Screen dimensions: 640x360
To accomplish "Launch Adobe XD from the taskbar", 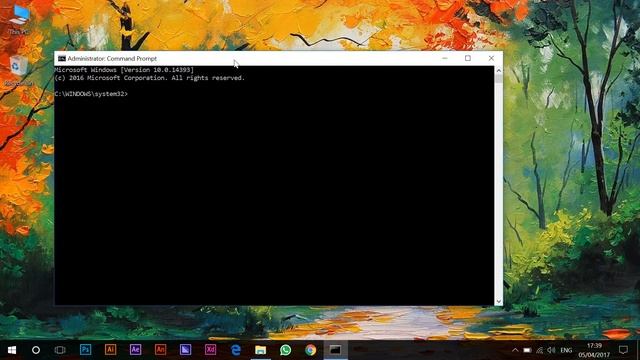I will pyautogui.click(x=210, y=350).
